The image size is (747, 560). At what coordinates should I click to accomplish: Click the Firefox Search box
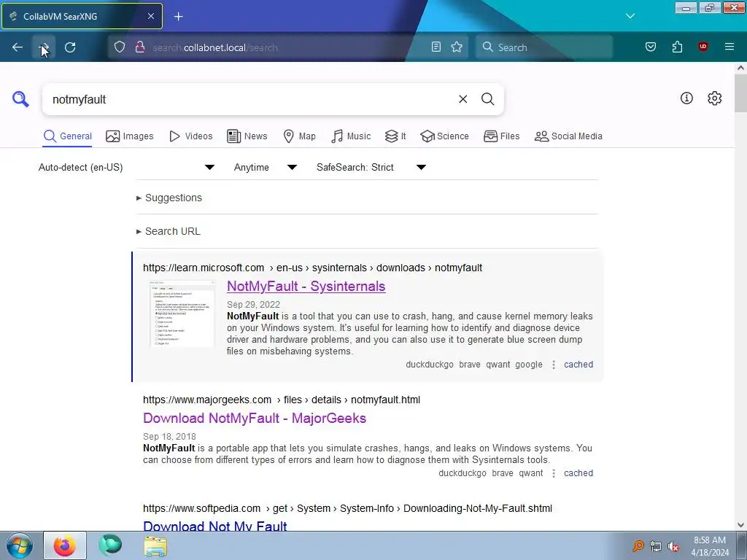pos(544,47)
